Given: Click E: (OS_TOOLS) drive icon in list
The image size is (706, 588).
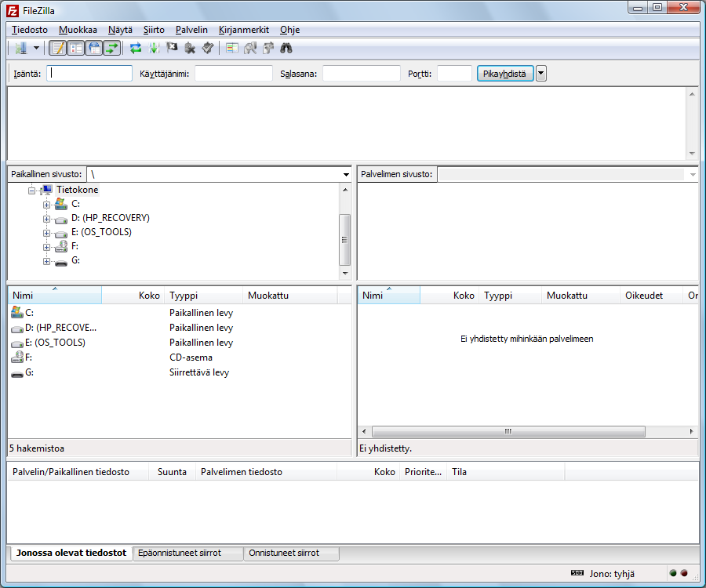Looking at the screenshot, I should click(17, 343).
